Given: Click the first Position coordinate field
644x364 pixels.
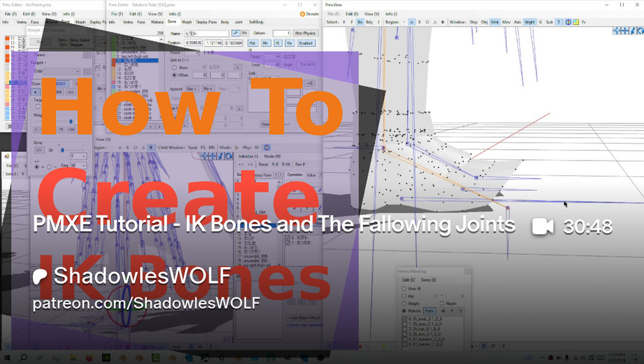Looking at the screenshot, I should tap(194, 43).
